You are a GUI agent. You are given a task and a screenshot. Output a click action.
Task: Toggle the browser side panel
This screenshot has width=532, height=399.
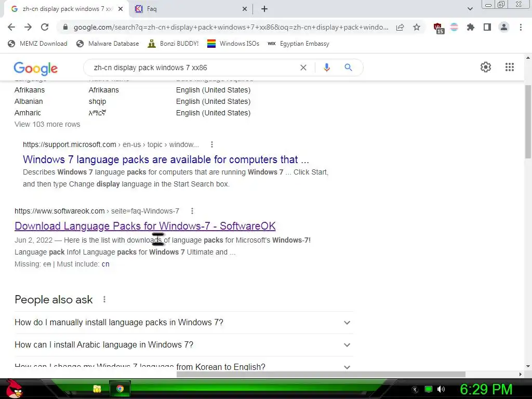487,27
